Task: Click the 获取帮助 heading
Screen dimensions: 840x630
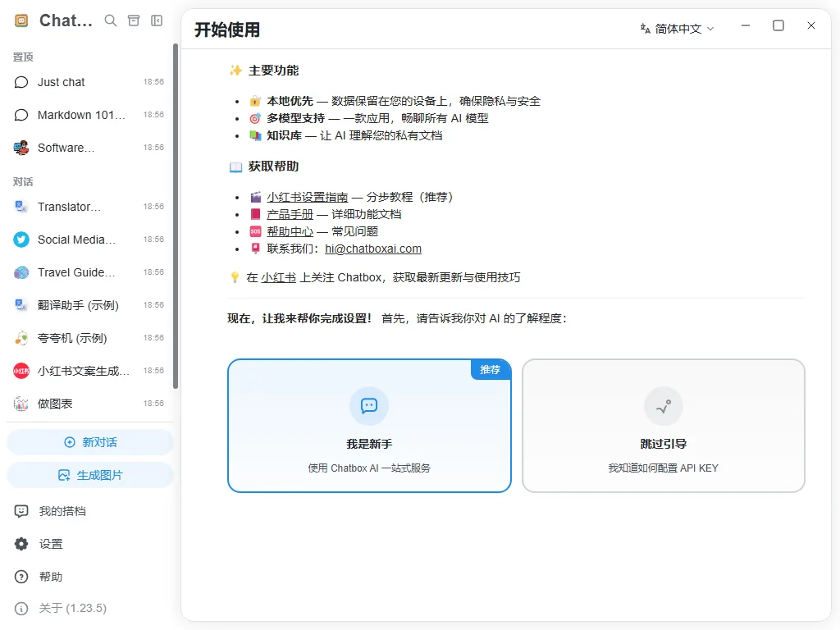Action: coord(273,167)
